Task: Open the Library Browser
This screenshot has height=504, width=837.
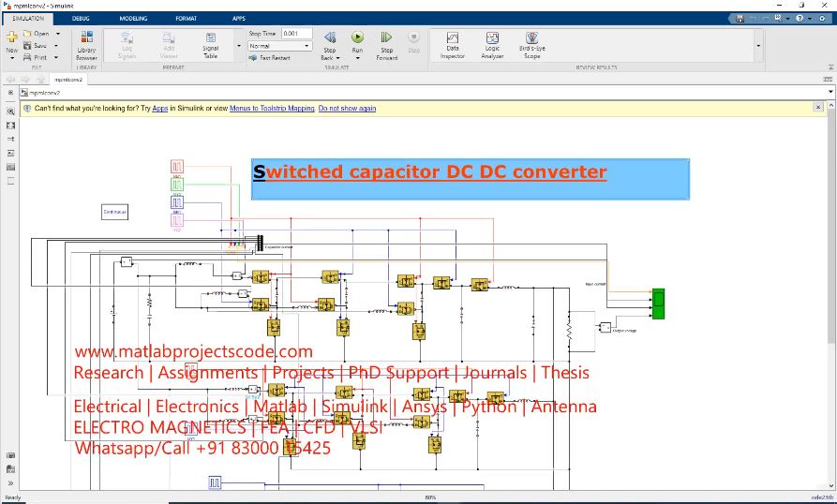Action: tap(86, 45)
